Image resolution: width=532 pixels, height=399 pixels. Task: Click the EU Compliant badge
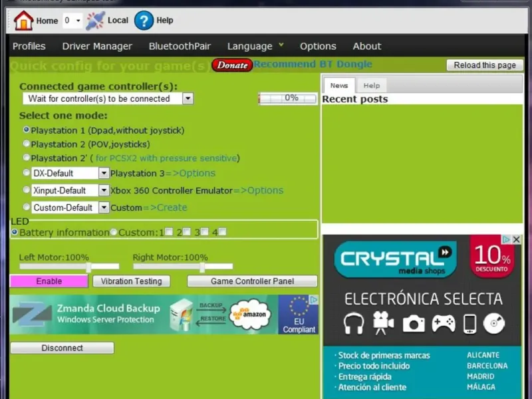click(x=299, y=315)
